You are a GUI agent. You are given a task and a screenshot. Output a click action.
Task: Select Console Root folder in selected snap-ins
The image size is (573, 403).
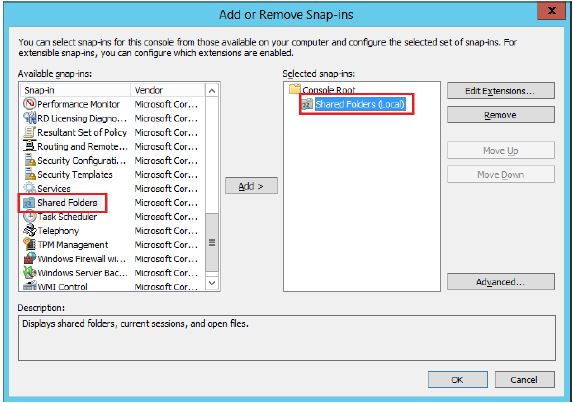pyautogui.click(x=329, y=90)
